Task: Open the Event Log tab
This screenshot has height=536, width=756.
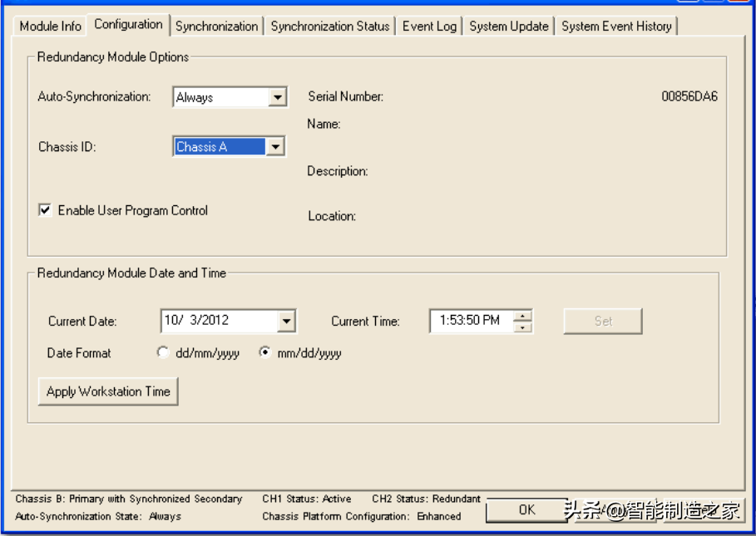Action: click(x=429, y=26)
